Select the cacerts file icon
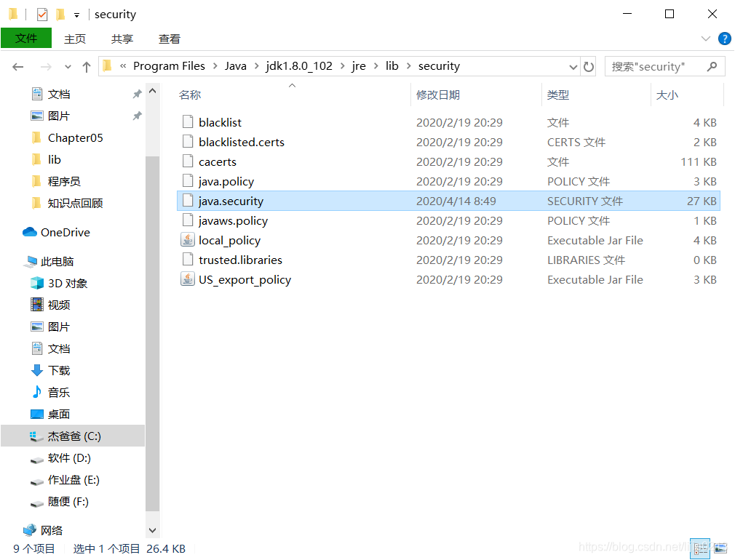The width and height of the screenshot is (735, 560). coord(188,161)
